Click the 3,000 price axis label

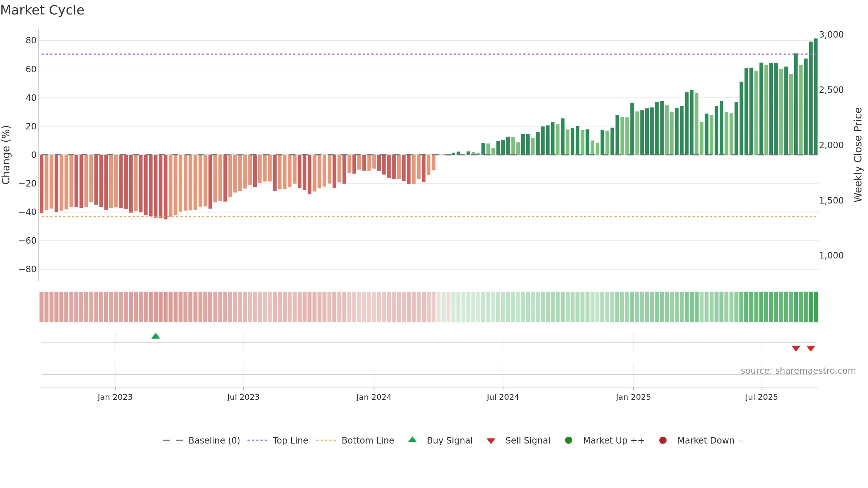click(x=831, y=35)
